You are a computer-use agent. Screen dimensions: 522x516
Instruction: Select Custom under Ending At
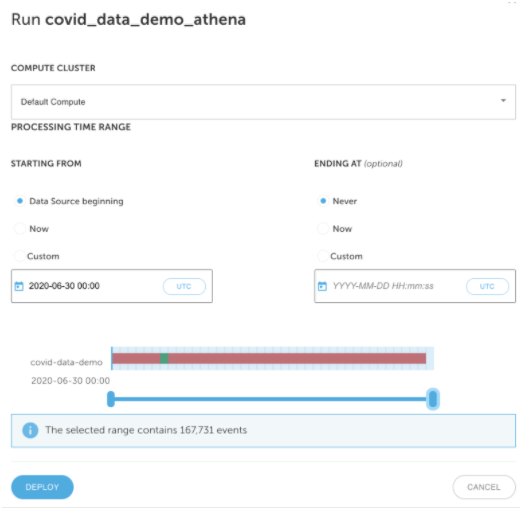point(323,256)
